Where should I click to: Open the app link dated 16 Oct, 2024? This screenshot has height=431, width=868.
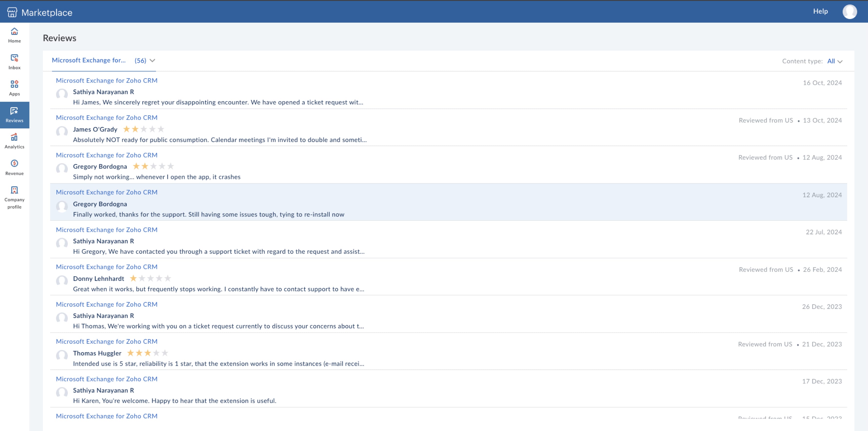click(107, 80)
